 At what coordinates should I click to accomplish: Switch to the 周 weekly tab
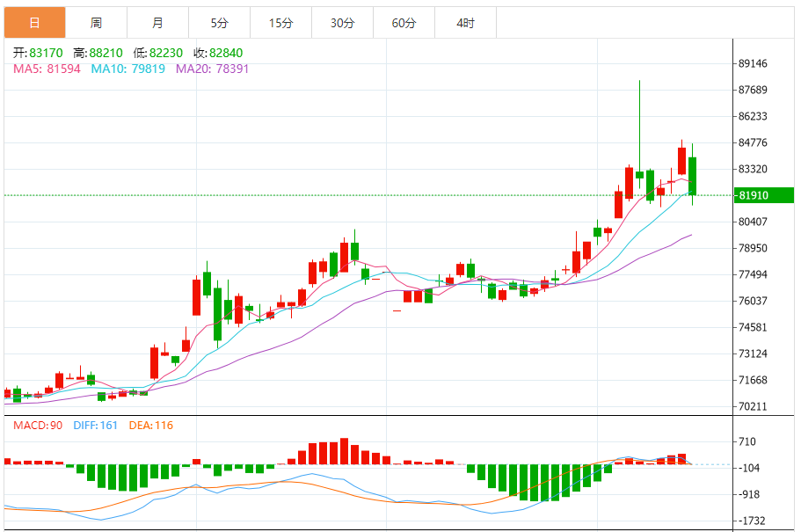[x=96, y=23]
